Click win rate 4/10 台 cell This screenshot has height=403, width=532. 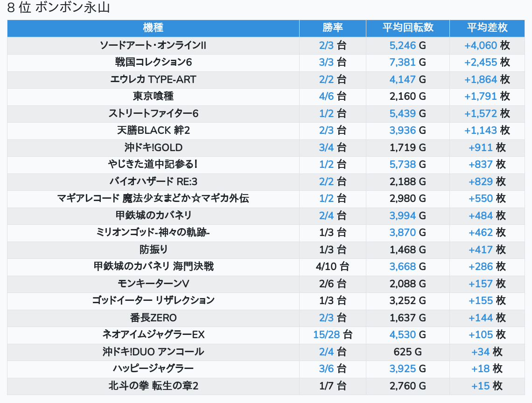[x=332, y=267]
